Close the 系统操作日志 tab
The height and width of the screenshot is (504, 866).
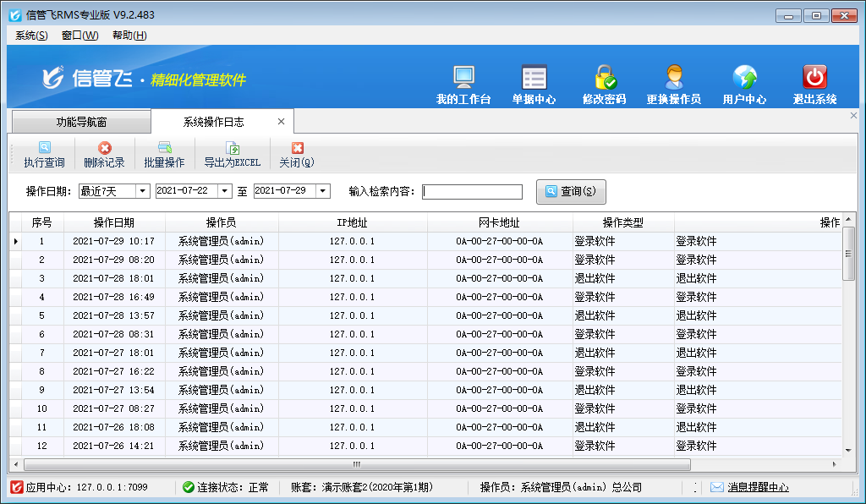coord(281,122)
